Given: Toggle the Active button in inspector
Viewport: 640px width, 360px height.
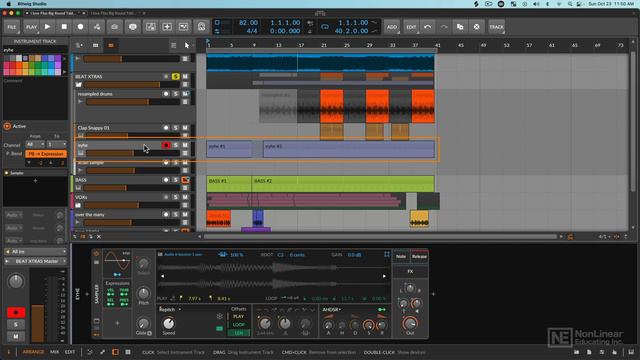Looking at the screenshot, I should click(7, 126).
